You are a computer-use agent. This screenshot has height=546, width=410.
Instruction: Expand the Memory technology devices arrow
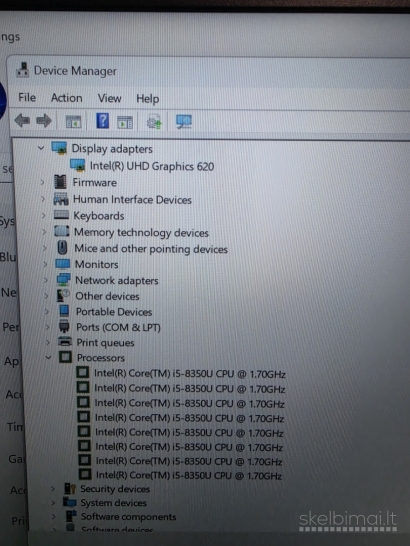click(x=44, y=232)
